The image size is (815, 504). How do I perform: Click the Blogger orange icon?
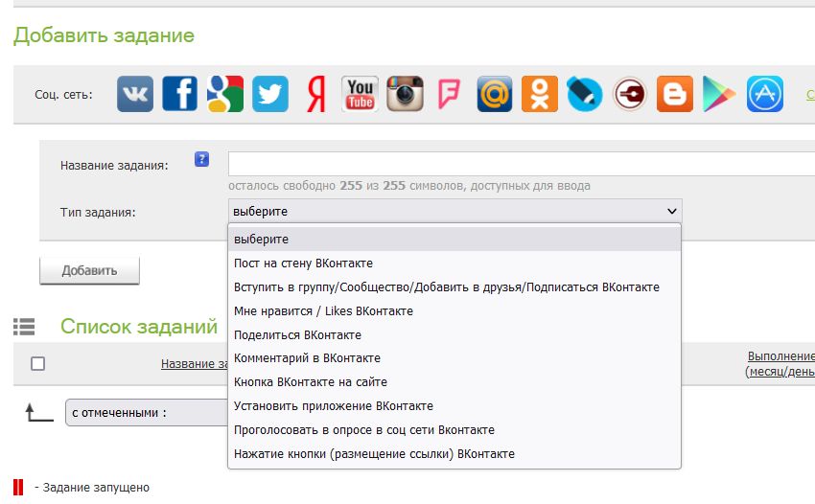tap(675, 94)
